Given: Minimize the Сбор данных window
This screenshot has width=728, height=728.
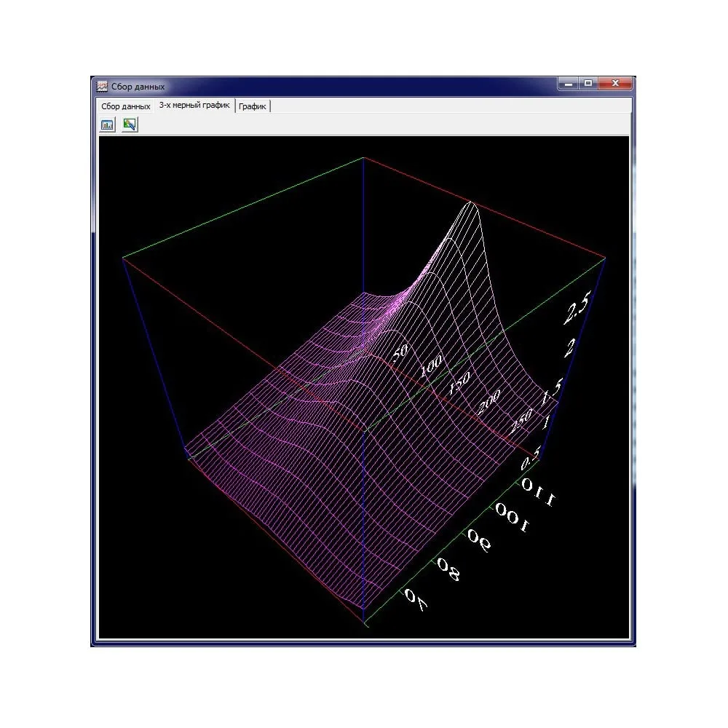Looking at the screenshot, I should pyautogui.click(x=569, y=83).
